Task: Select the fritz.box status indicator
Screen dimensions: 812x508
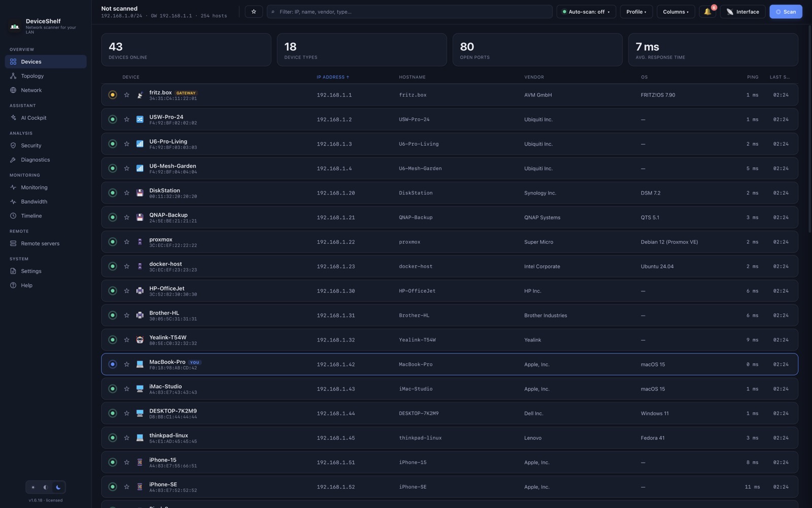Action: (x=113, y=95)
